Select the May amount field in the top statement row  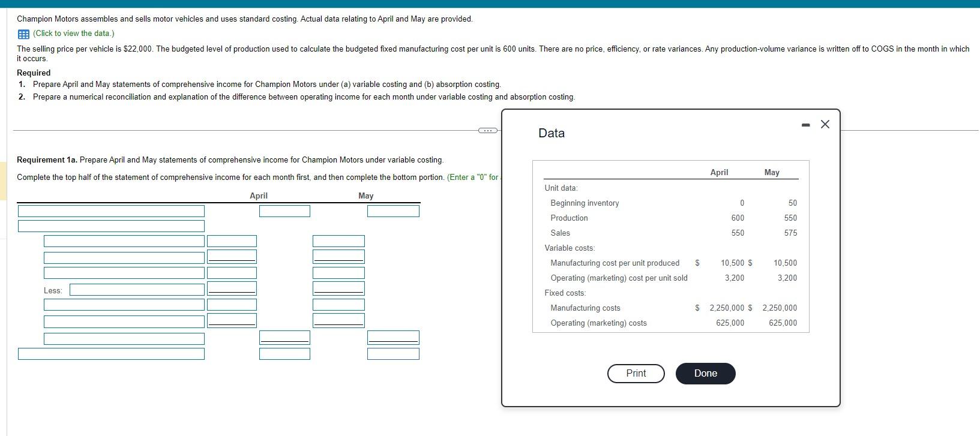point(393,211)
